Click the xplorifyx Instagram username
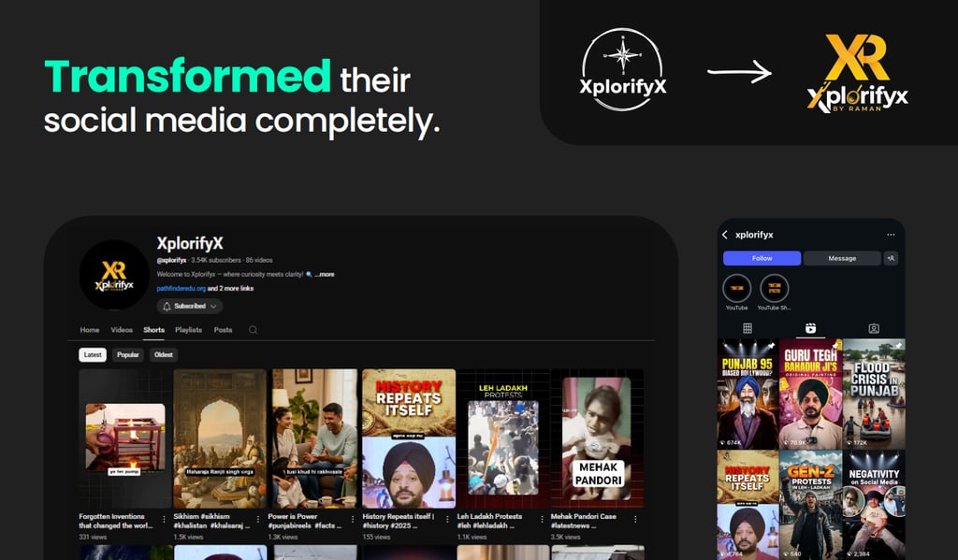This screenshot has height=560, width=958. pyautogui.click(x=755, y=235)
